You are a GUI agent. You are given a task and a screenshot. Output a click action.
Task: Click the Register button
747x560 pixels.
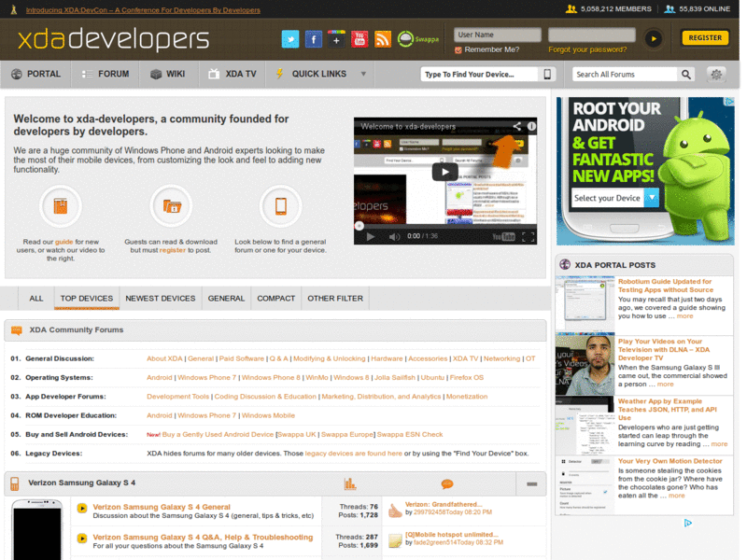(x=705, y=37)
